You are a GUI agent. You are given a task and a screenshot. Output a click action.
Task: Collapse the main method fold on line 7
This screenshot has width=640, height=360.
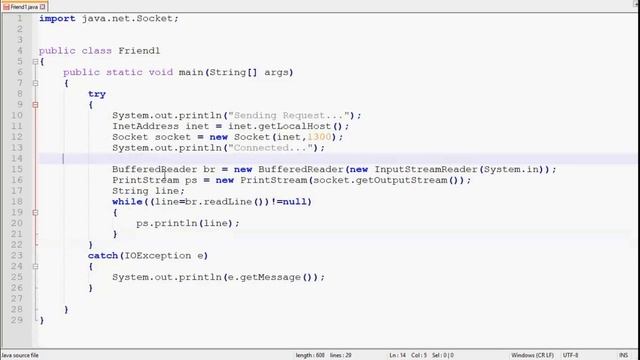pyautogui.click(x=36, y=83)
